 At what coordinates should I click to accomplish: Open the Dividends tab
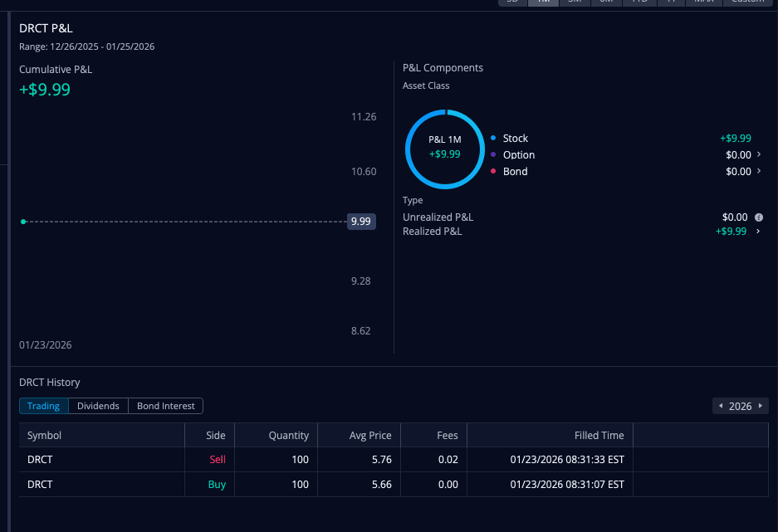[98, 406]
